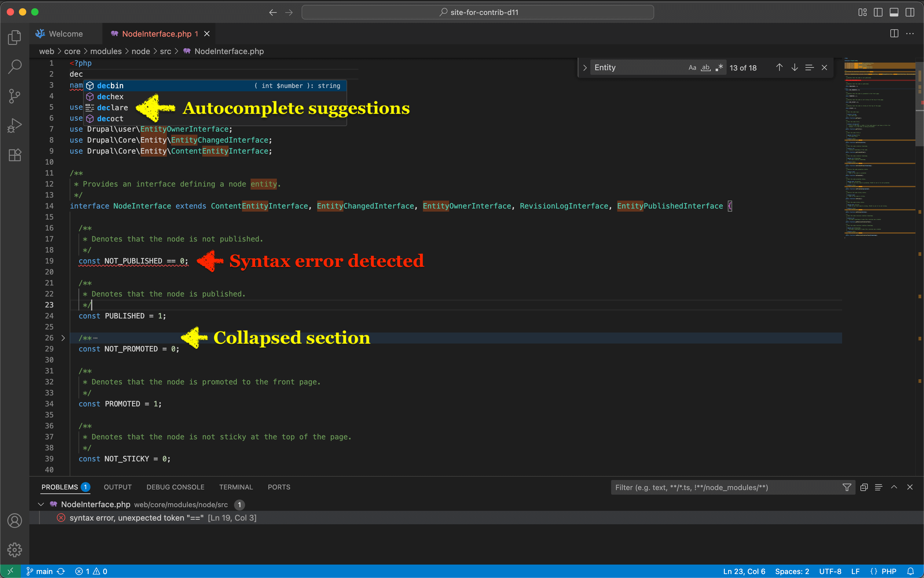Image resolution: width=924 pixels, height=578 pixels.
Task: Toggle View as Tree/Table icon in problems panel
Action: [x=878, y=487]
